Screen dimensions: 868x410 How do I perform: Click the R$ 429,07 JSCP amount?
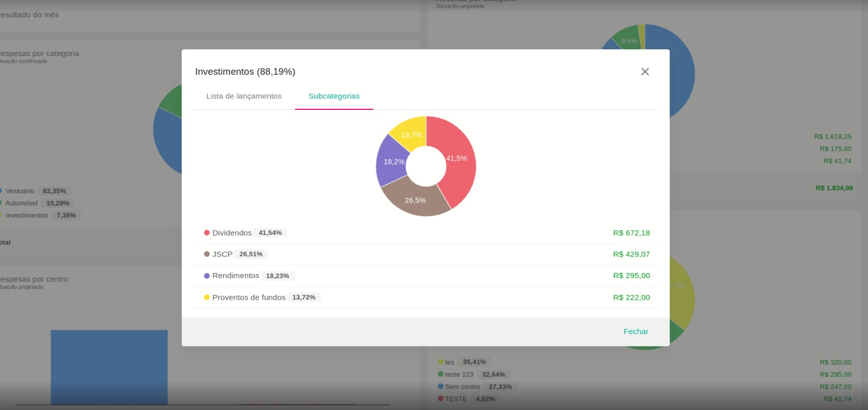(631, 254)
